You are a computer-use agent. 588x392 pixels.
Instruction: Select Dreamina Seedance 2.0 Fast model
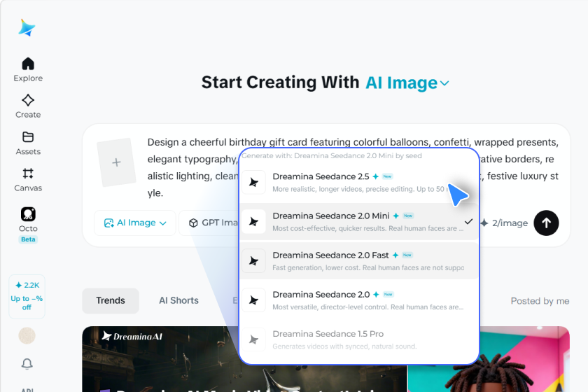[359, 261]
